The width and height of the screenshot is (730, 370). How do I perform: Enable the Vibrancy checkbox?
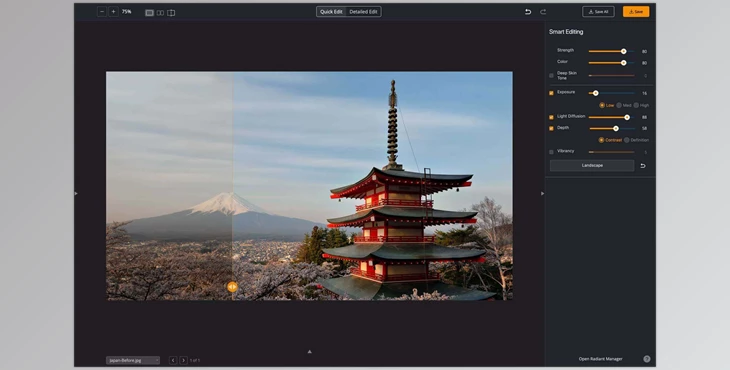click(552, 152)
